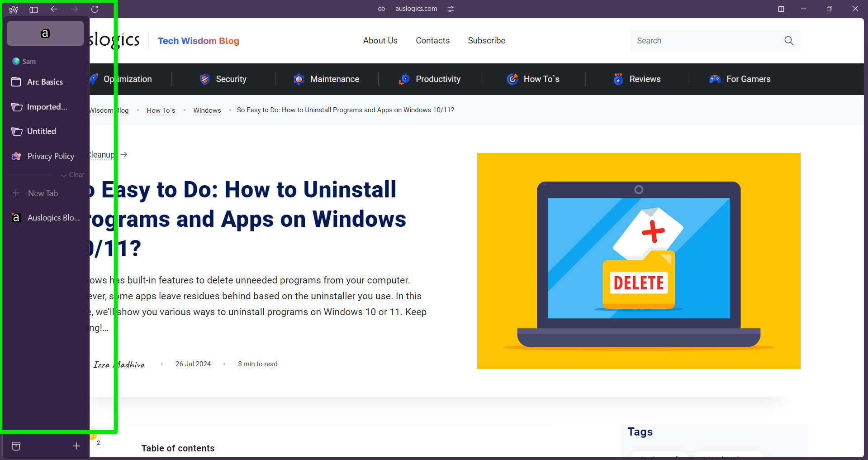Viewport: 868px width, 460px height.
Task: Go forward with the forward arrow
Action: tap(75, 9)
